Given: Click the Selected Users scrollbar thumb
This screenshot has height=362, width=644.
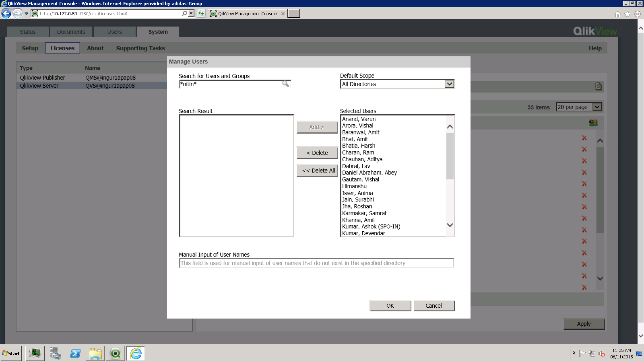Looking at the screenshot, I should pyautogui.click(x=450, y=156).
